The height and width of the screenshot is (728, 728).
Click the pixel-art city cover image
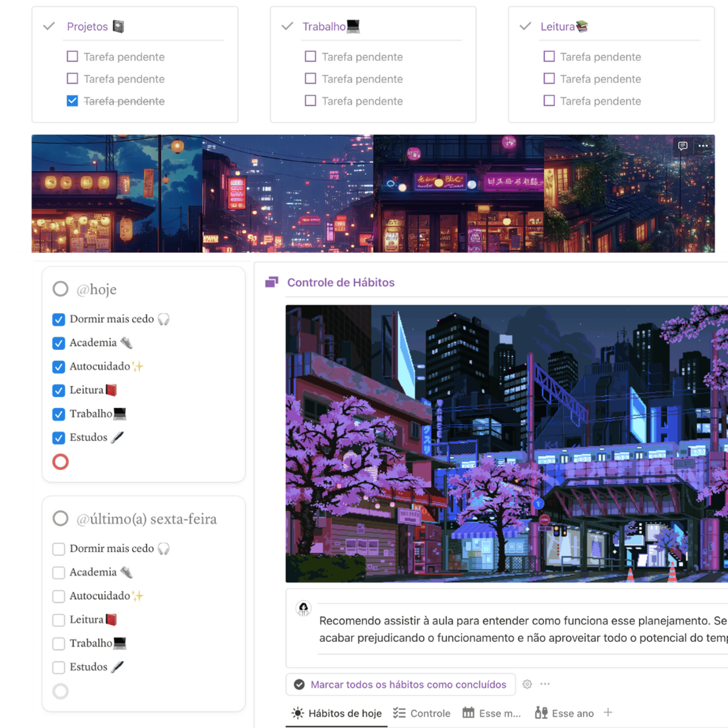click(x=506, y=444)
